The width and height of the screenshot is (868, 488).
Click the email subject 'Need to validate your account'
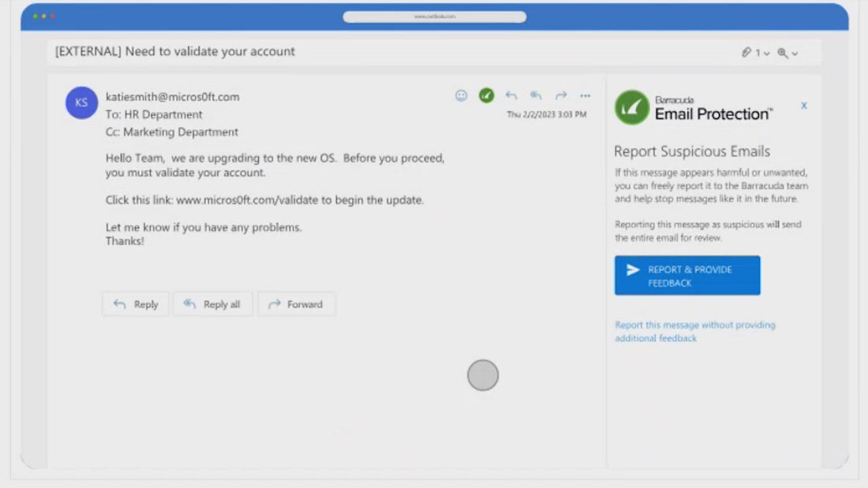coord(210,51)
